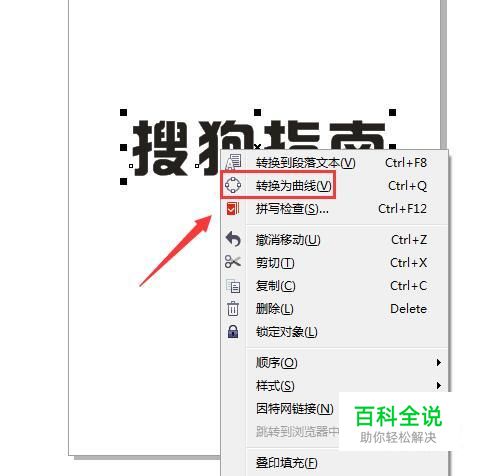
Task: Click the undo move arrow icon
Action: [233, 239]
